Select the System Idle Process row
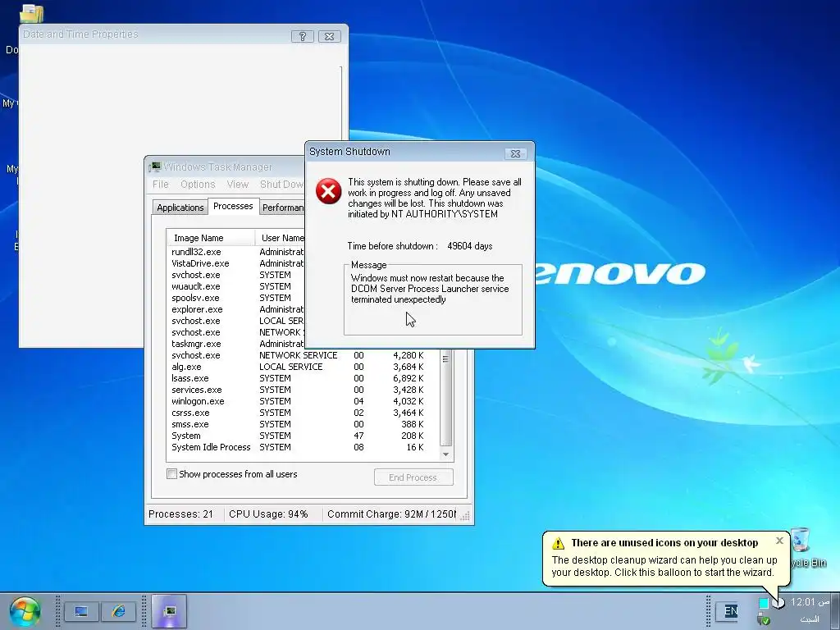The width and height of the screenshot is (840, 630). pos(304,447)
